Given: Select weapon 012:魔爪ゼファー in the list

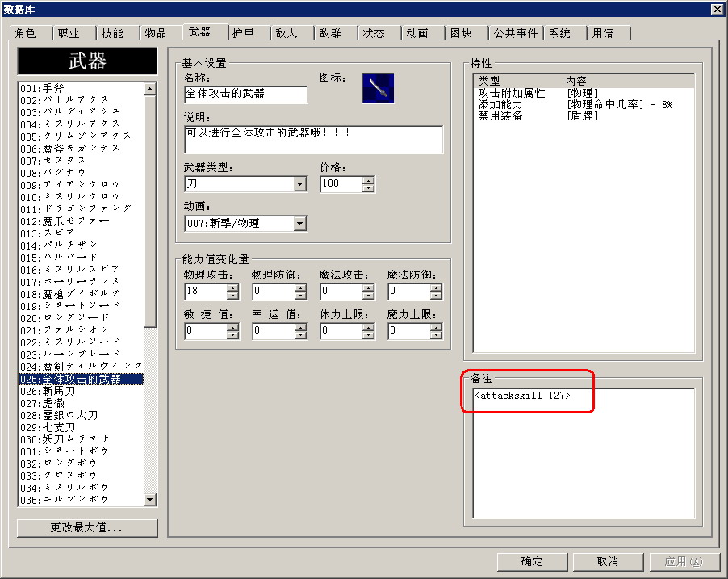Looking at the screenshot, I should coord(82,221).
